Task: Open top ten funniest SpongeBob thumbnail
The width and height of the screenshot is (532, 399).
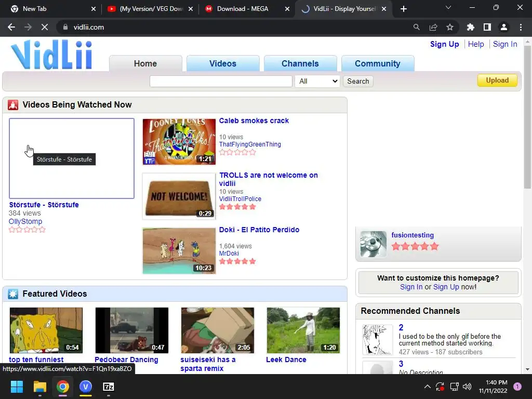Action: (x=46, y=330)
